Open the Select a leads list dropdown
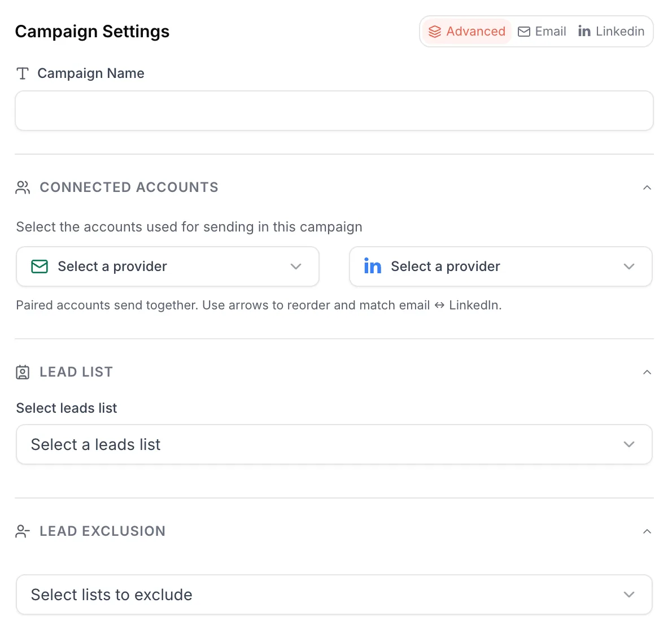672x638 pixels. (334, 444)
